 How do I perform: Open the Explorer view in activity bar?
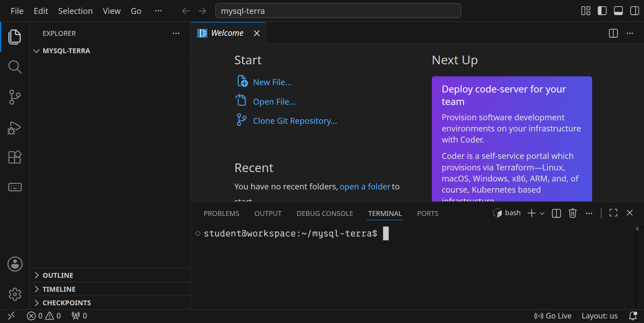pyautogui.click(x=15, y=37)
